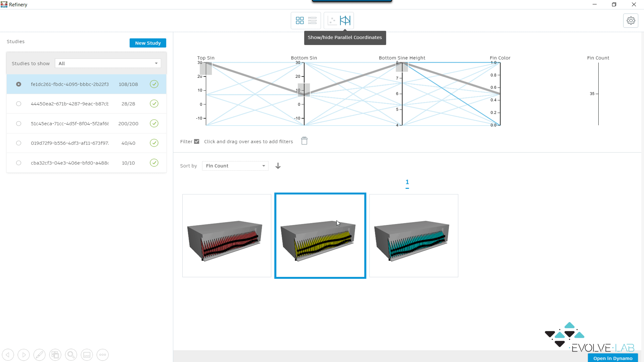Select the teal fin model thumbnail

414,235
